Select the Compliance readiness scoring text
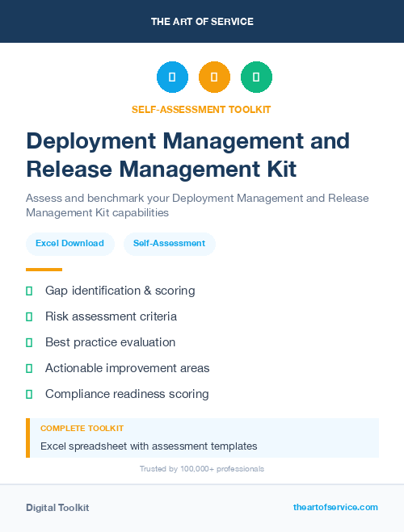The width and height of the screenshot is (404, 532). point(127,394)
